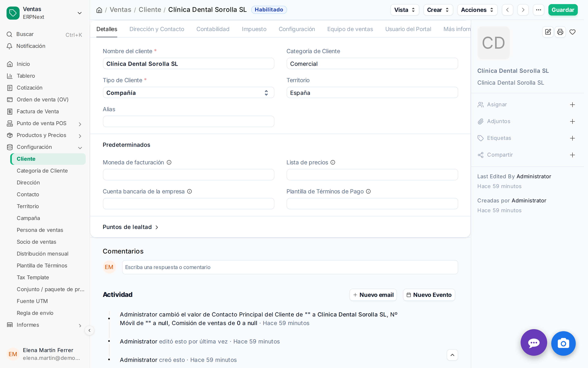
Task: Open the Crear dropdown
Action: pyautogui.click(x=438, y=10)
